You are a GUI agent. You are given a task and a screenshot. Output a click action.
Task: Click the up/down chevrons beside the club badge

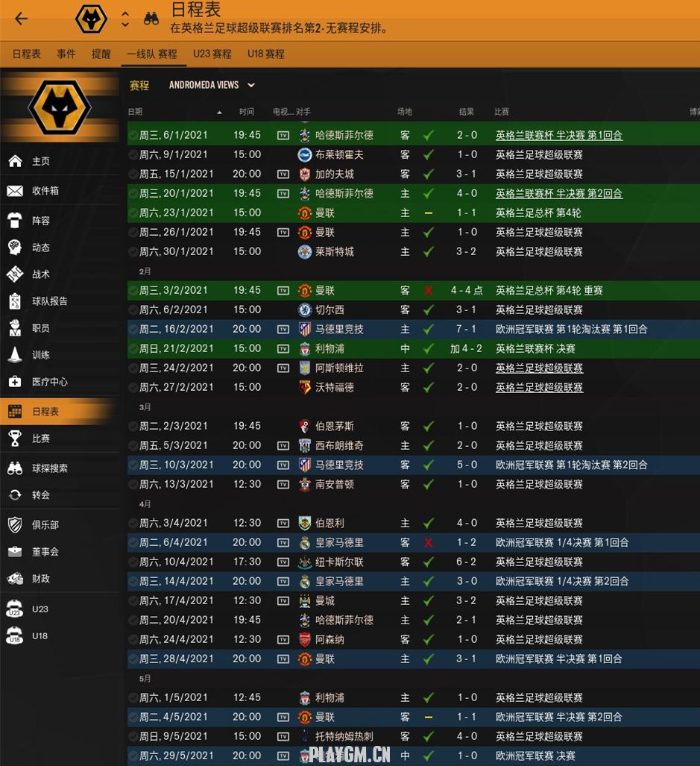(125, 19)
